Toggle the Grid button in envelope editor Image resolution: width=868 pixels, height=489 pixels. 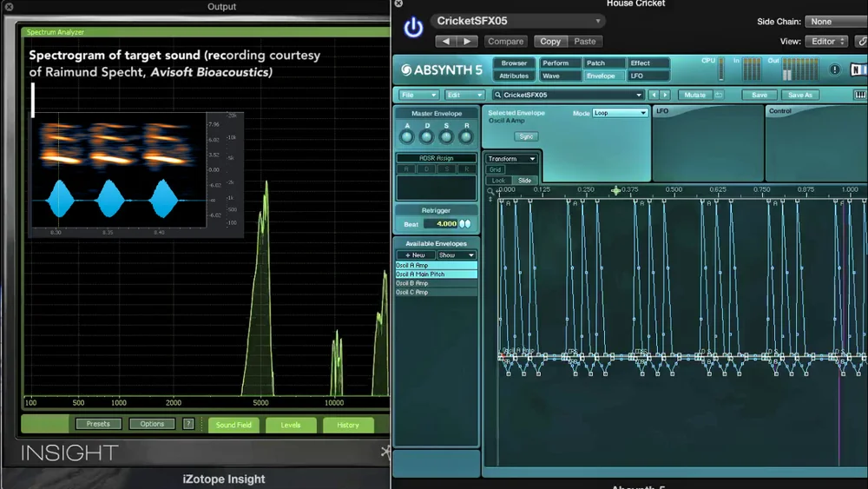point(496,170)
